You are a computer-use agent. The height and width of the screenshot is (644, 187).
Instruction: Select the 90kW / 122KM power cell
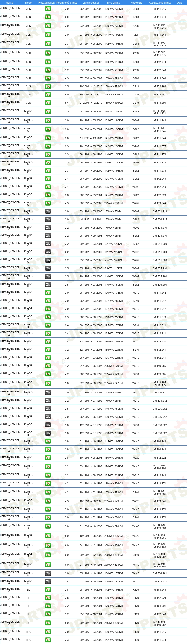click(114, 112)
